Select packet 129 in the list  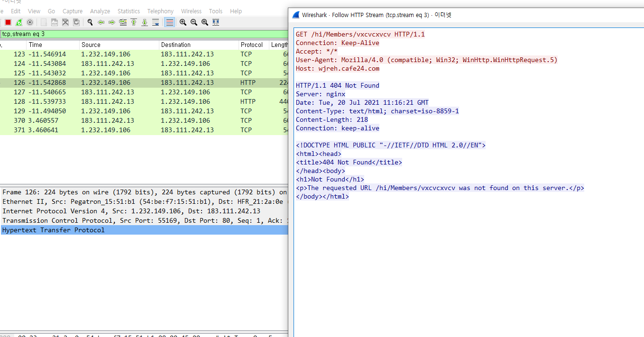coord(144,111)
